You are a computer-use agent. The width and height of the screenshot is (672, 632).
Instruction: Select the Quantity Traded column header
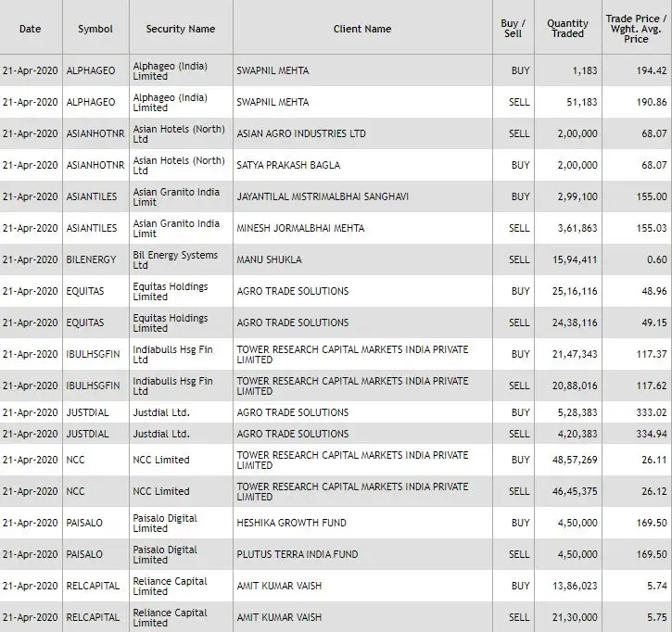pyautogui.click(x=567, y=29)
